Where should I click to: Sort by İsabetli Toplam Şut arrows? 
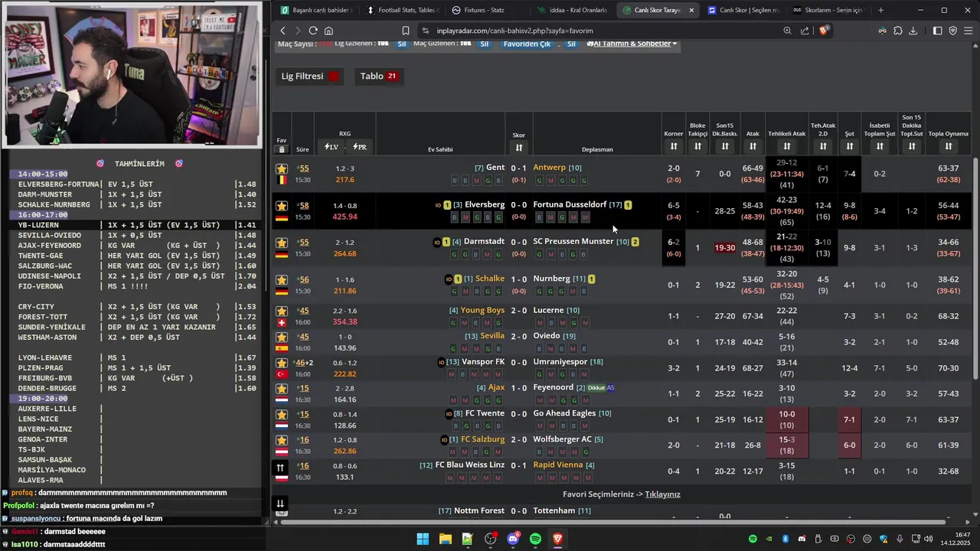click(x=880, y=146)
